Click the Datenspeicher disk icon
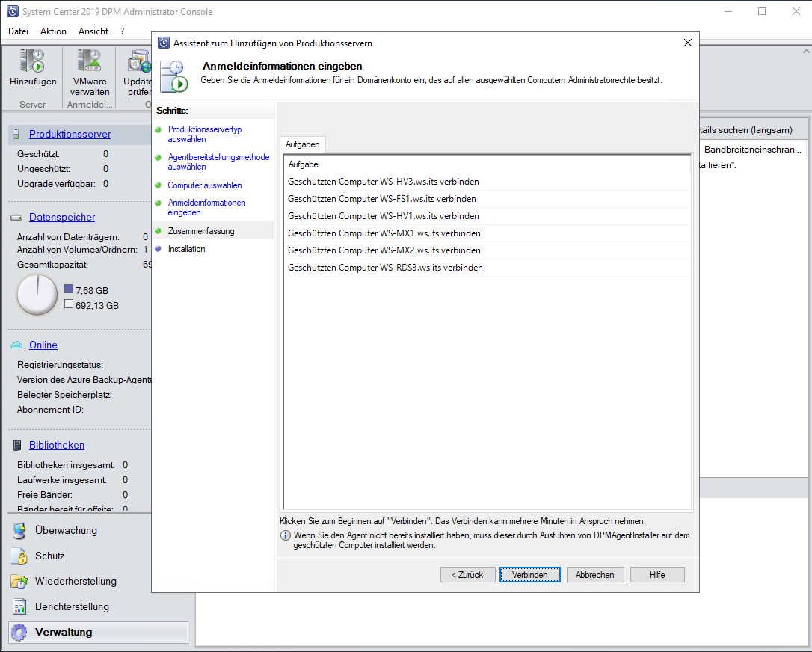The width and height of the screenshot is (812, 652). (16, 218)
